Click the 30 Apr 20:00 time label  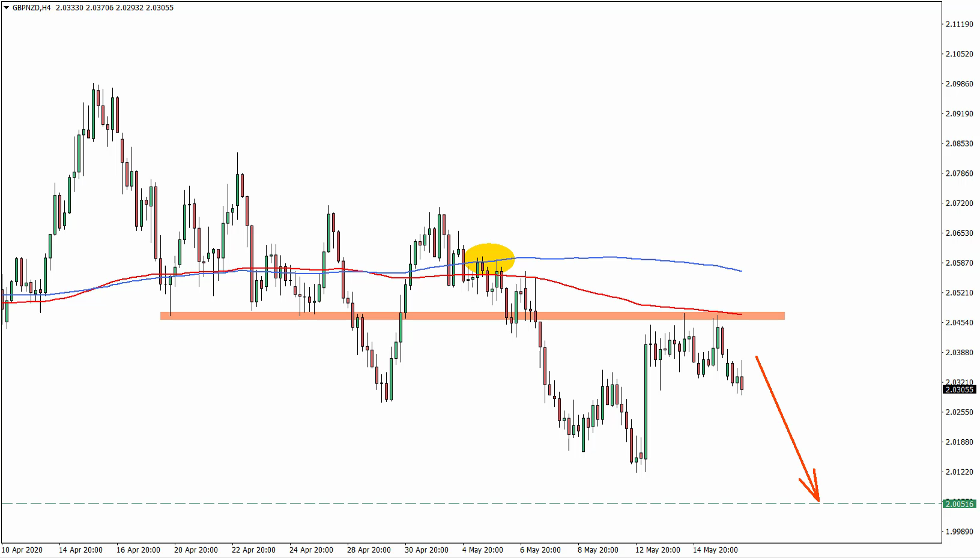click(426, 550)
